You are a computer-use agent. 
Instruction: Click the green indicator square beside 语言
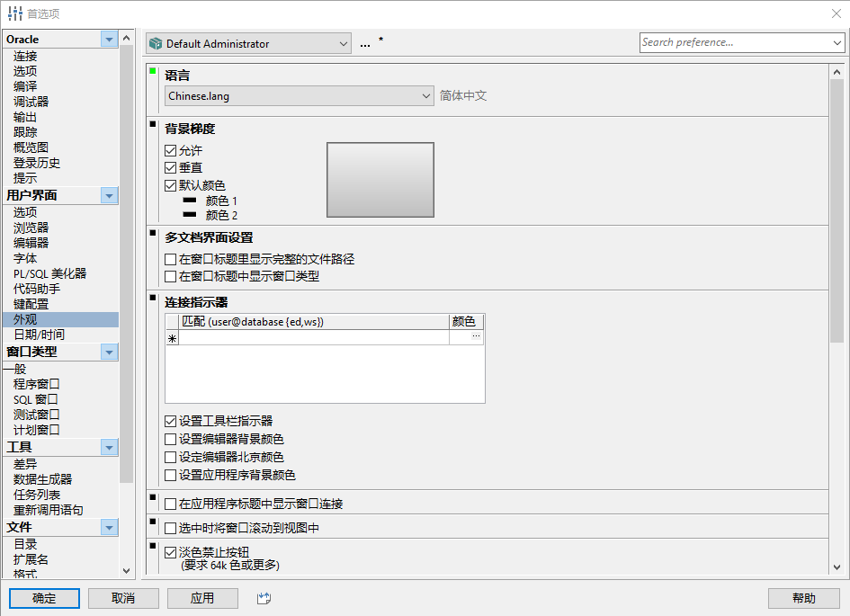point(153,71)
